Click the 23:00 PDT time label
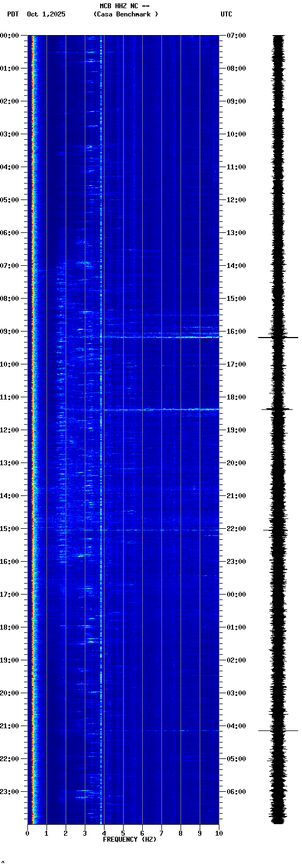302x868 pixels. click(x=9, y=792)
